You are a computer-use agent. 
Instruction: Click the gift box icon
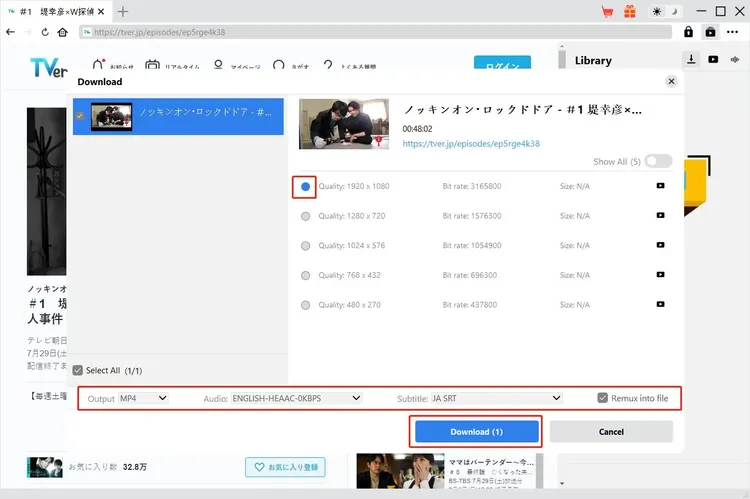click(x=629, y=12)
